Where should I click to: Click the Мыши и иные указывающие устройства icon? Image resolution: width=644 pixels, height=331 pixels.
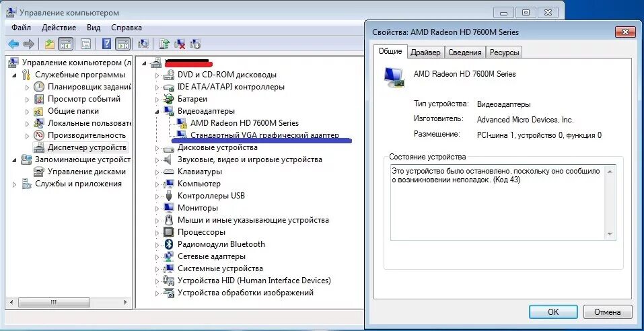[169, 220]
